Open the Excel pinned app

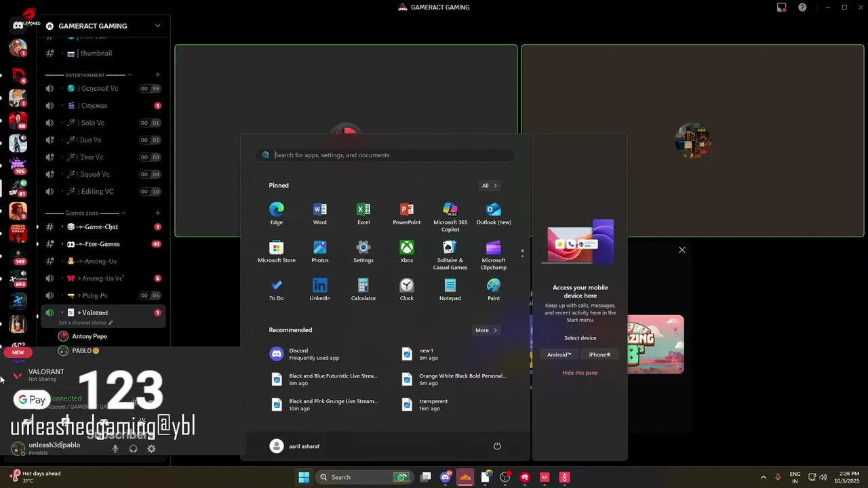pos(363,213)
